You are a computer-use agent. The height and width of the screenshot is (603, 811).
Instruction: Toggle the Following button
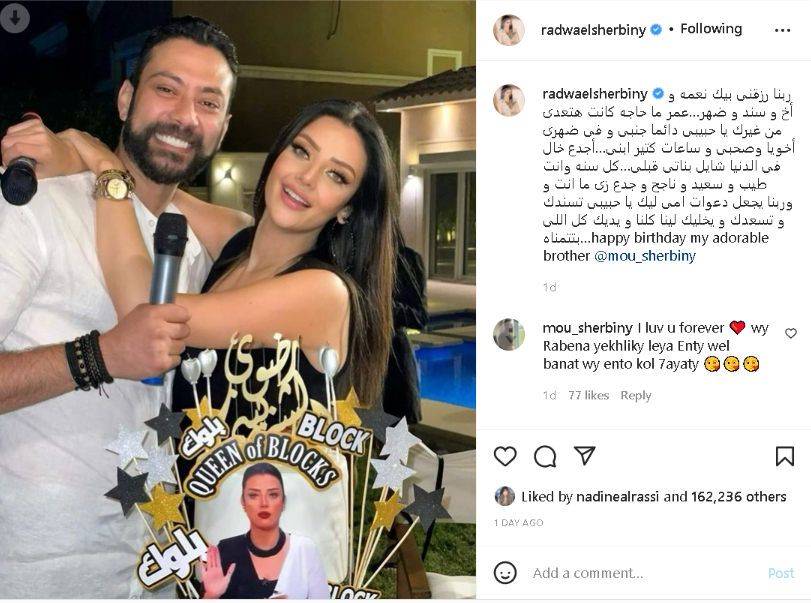click(x=711, y=29)
